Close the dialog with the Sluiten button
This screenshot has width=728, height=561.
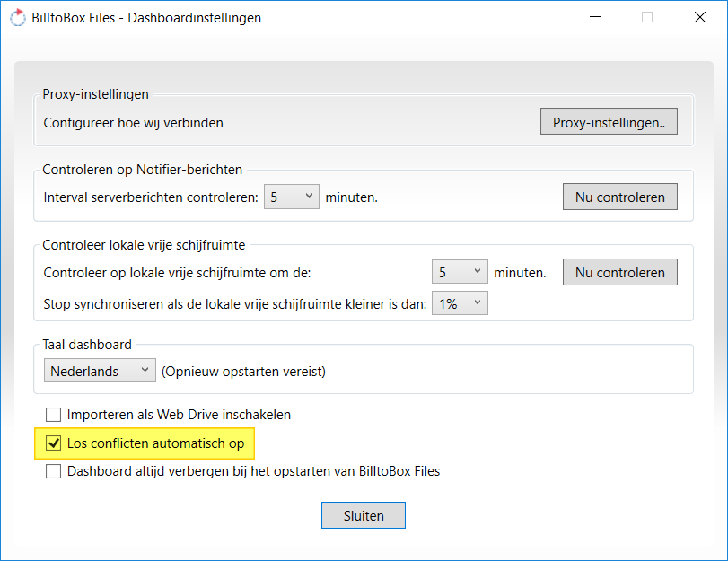click(364, 515)
